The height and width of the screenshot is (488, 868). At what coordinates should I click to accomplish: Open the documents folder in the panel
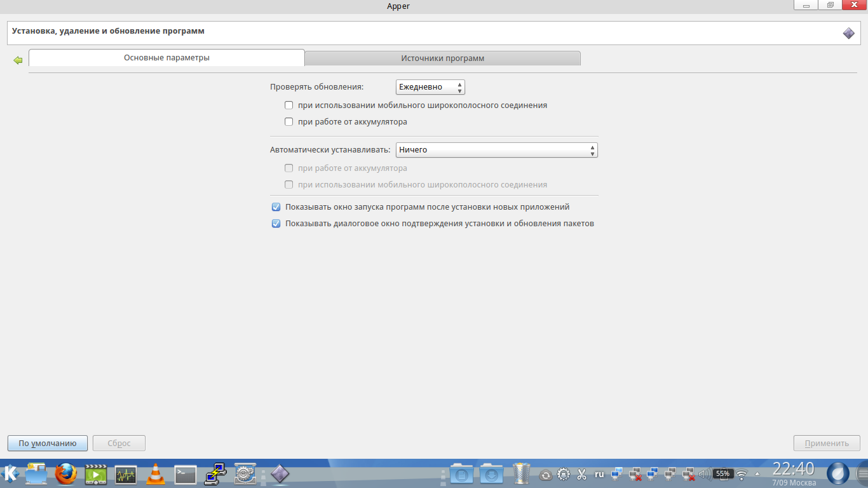coord(461,473)
